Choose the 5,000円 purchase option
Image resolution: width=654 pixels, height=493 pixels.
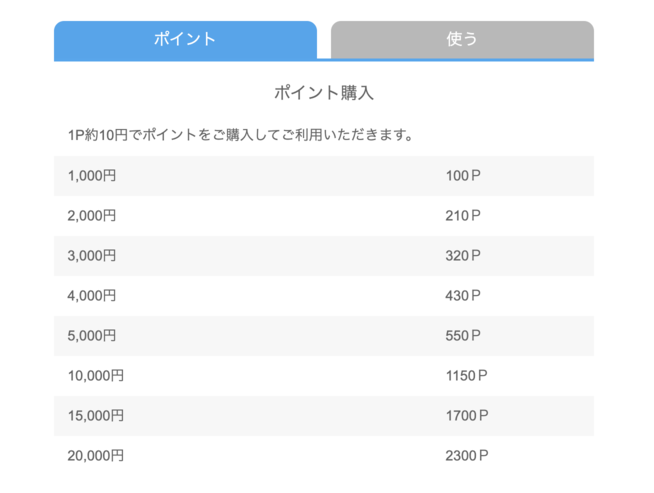92,336
